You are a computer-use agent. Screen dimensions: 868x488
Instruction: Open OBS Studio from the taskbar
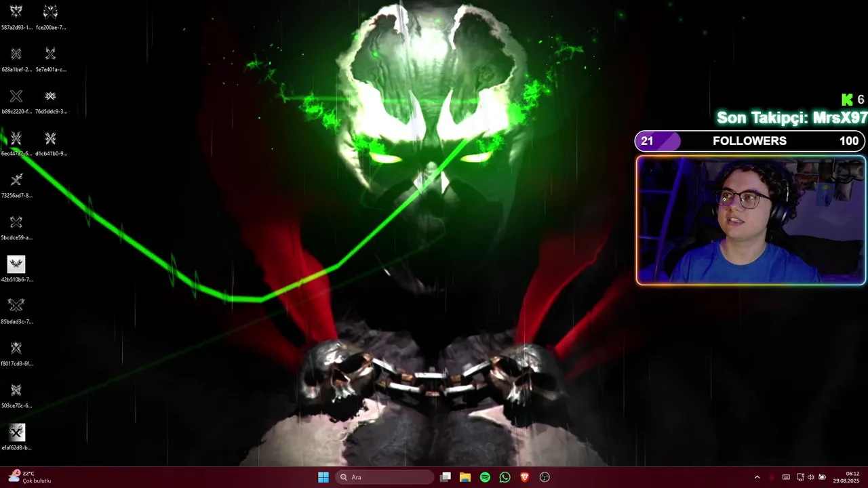coord(545,477)
